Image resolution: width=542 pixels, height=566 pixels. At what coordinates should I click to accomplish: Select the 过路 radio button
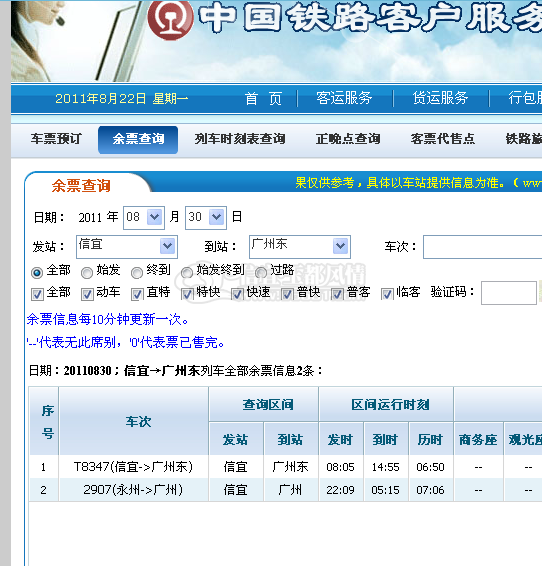[x=261, y=273]
